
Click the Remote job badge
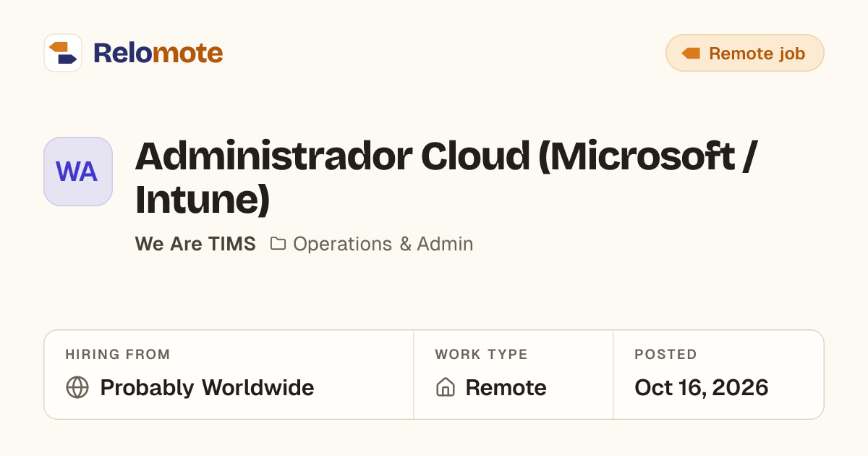[x=745, y=53]
